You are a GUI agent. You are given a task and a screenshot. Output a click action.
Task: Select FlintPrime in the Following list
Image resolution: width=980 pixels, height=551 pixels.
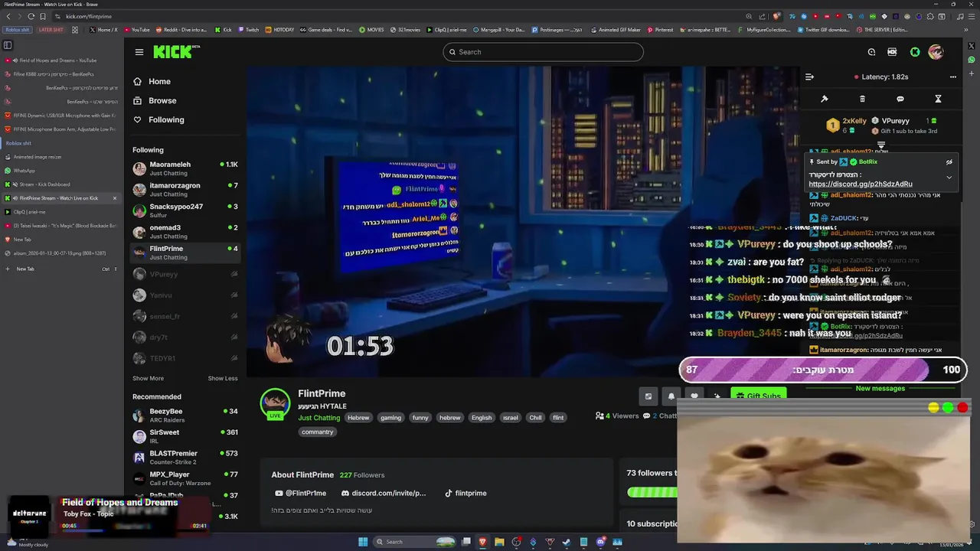tap(185, 253)
